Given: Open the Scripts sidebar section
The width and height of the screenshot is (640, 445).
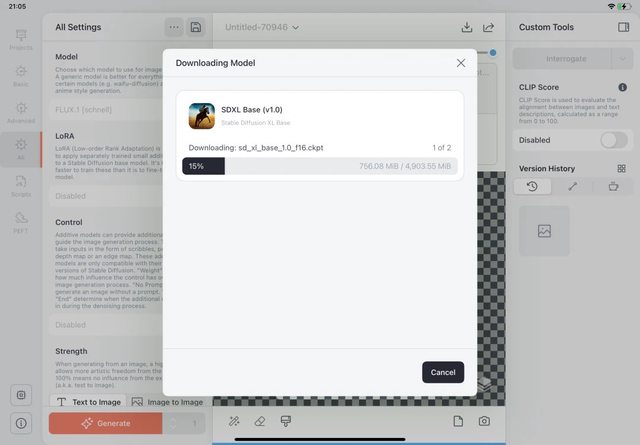Looking at the screenshot, I should tap(21, 184).
